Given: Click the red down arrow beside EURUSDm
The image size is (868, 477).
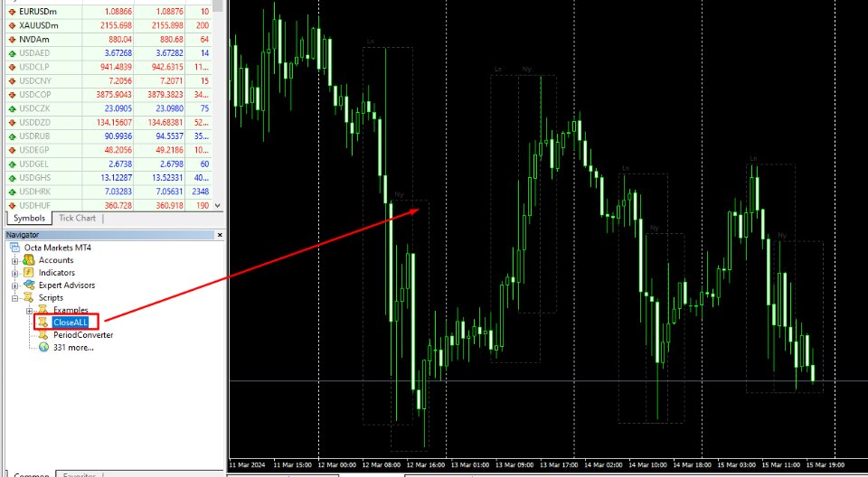Looking at the screenshot, I should (x=11, y=10).
